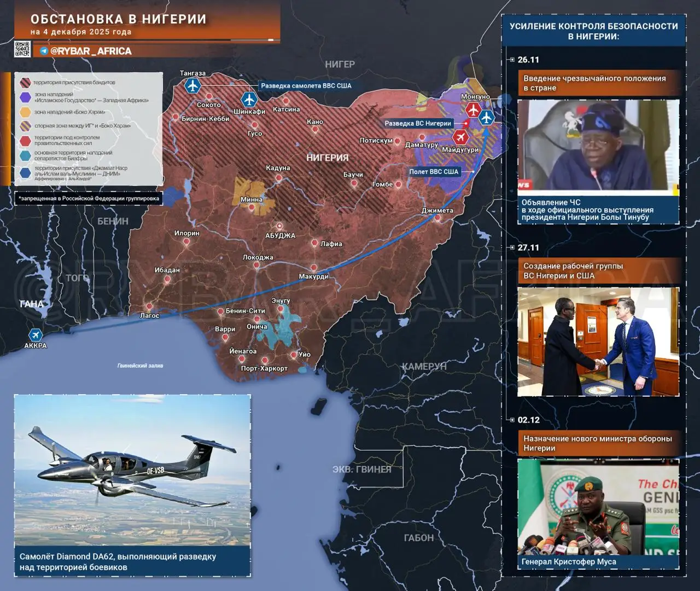Pick the cyan Biafra separatists legend hexagon
The image size is (700, 591).
point(25,155)
